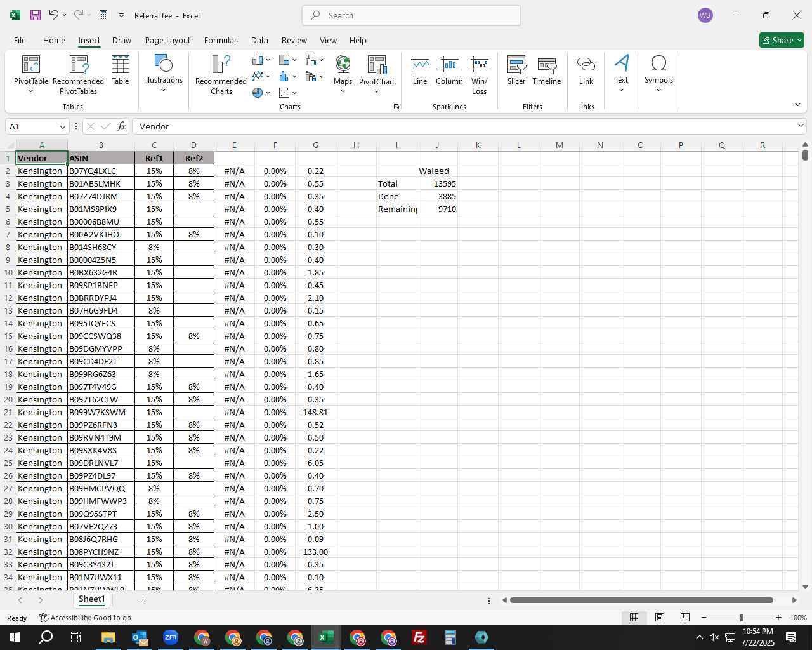Open FileZilla from taskbar

[419, 637]
